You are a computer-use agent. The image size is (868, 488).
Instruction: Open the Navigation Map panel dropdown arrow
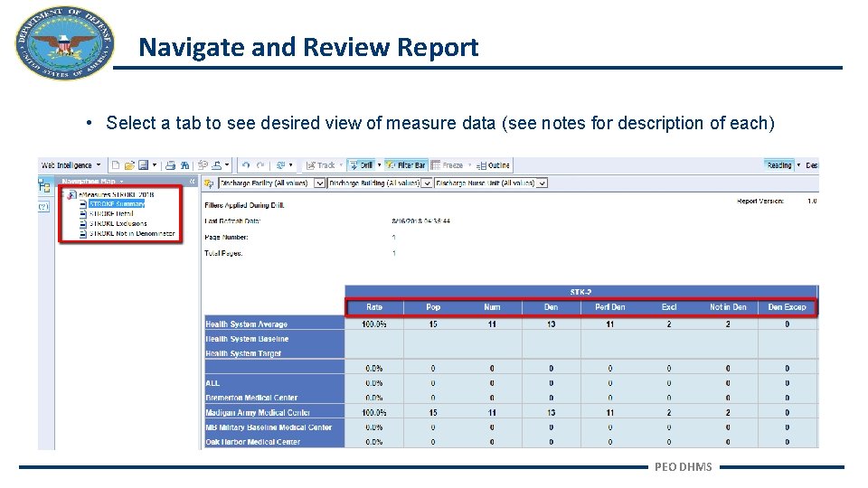(122, 182)
